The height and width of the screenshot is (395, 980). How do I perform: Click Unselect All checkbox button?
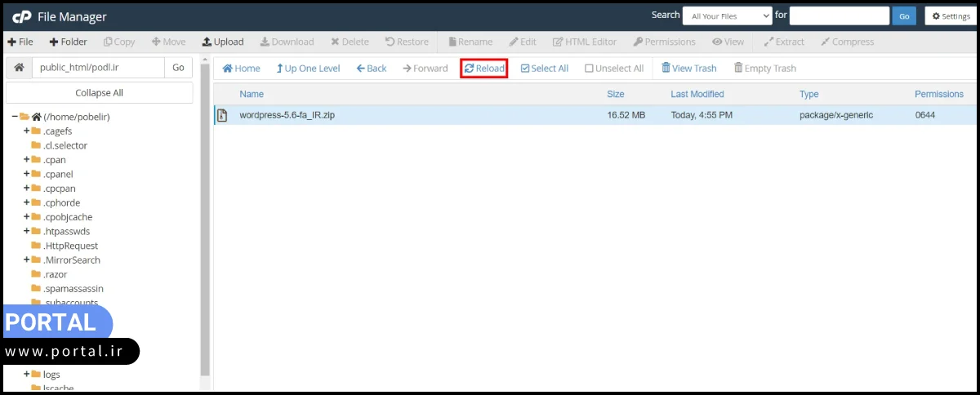589,69
